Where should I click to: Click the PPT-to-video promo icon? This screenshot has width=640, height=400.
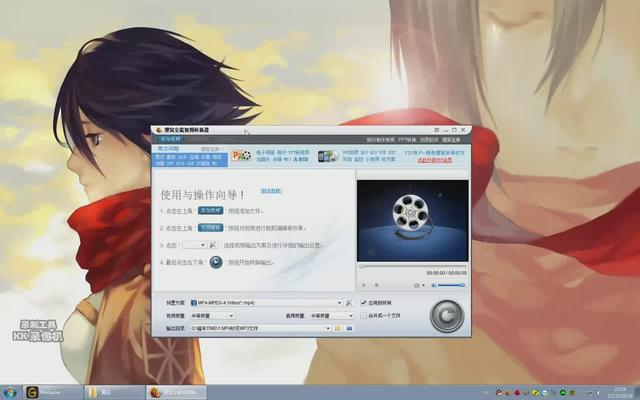(241, 156)
